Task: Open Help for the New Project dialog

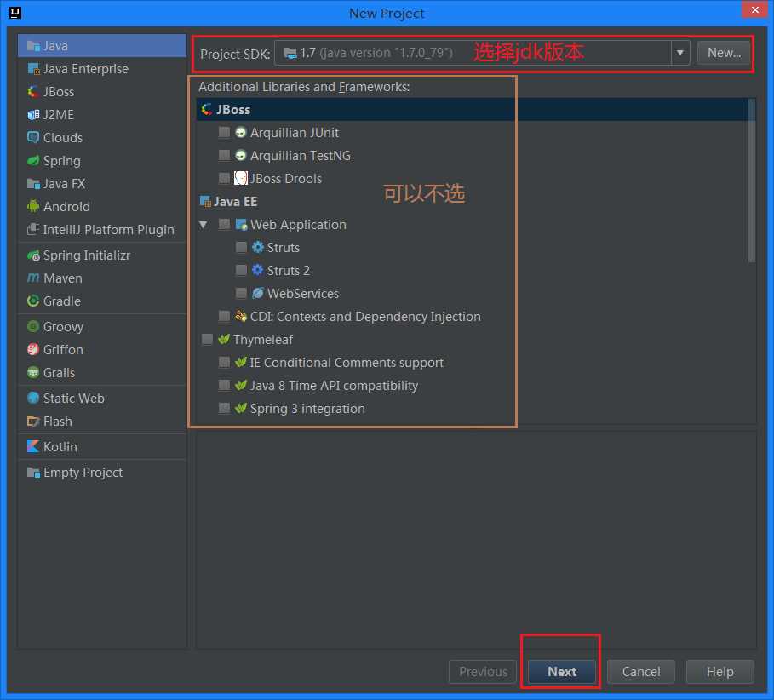Action: pyautogui.click(x=720, y=671)
